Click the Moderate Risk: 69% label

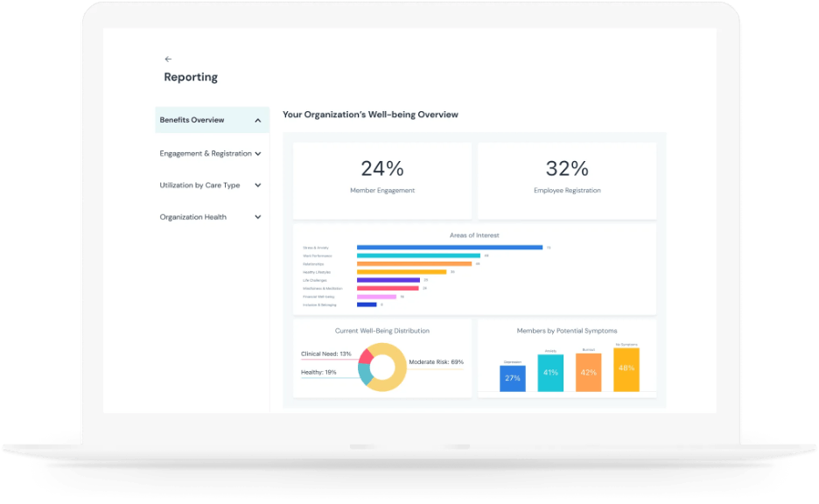pos(436,362)
